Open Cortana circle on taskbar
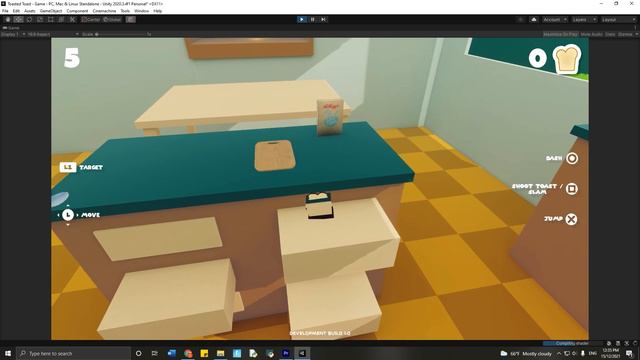 (x=138, y=353)
